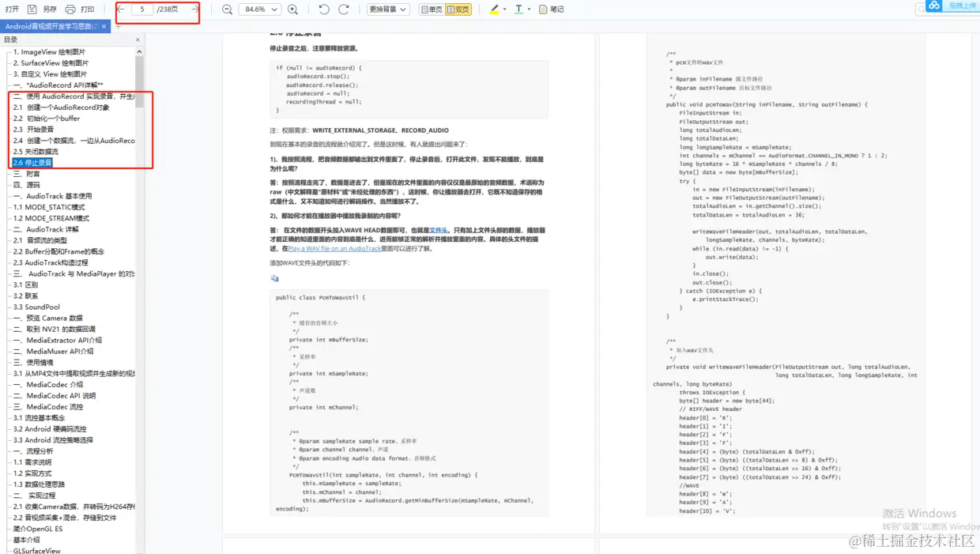Click the 打印 text label
Screen dimensions: 980x554
tap(87, 9)
